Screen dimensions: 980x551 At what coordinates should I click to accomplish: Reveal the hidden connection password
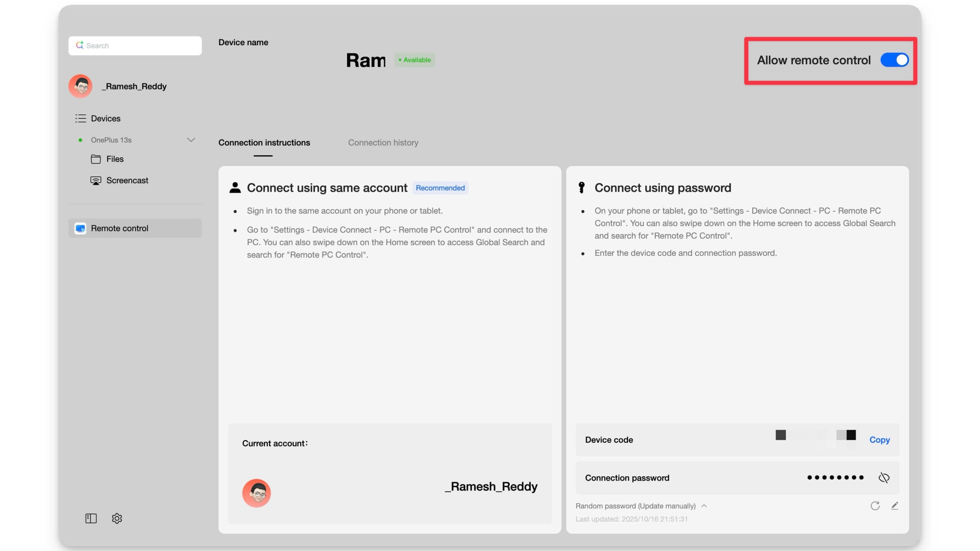coord(885,478)
